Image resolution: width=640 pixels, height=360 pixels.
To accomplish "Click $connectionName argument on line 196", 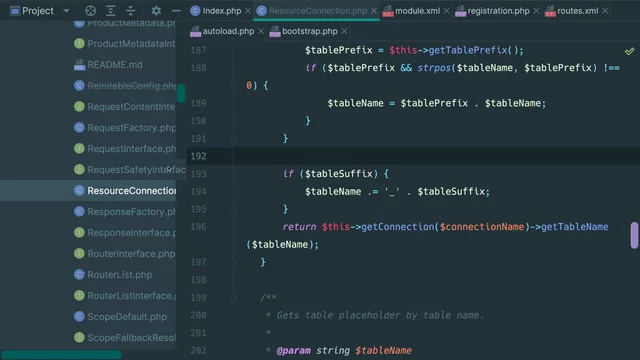I will 482,227.
